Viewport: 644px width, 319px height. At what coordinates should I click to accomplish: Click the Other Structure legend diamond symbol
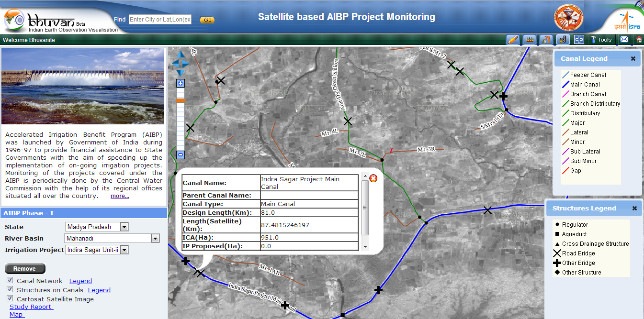coord(557,273)
